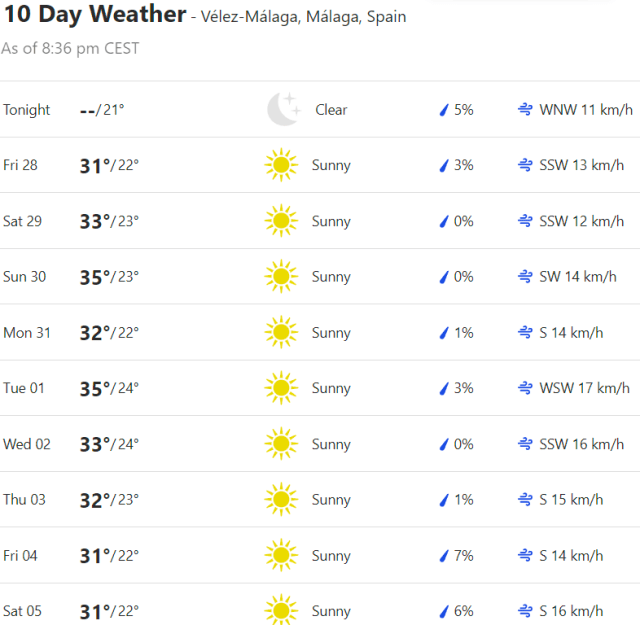
Task: Open the Sat 29 day label
Action: point(22,221)
